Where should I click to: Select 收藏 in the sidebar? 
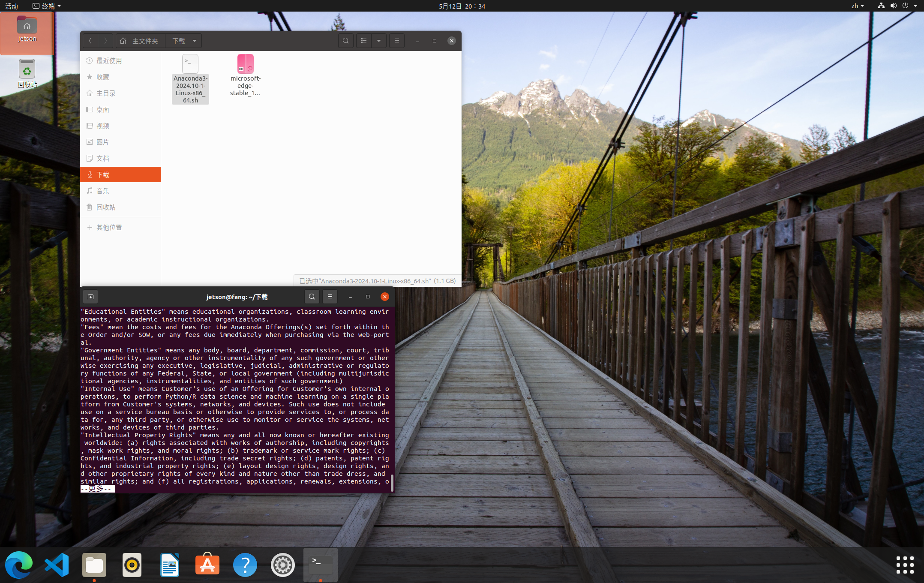[120, 77]
